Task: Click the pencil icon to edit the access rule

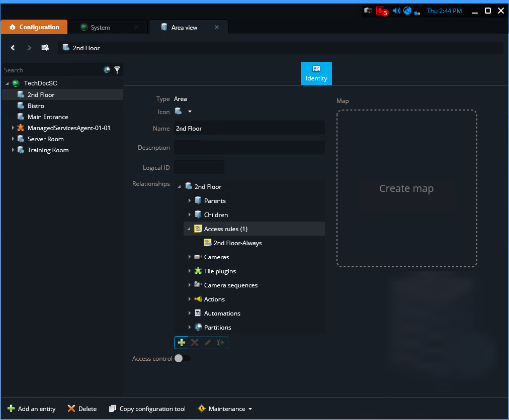Action: pyautogui.click(x=207, y=342)
